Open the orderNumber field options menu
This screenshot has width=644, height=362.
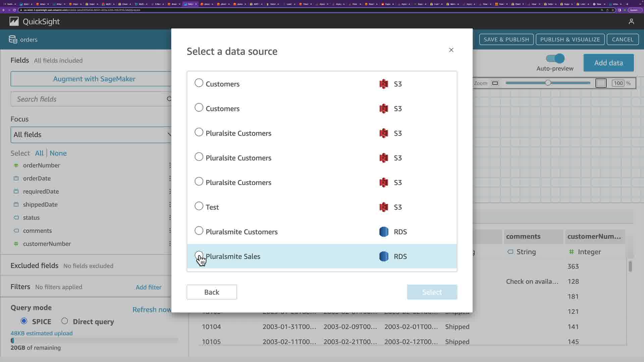(x=170, y=165)
